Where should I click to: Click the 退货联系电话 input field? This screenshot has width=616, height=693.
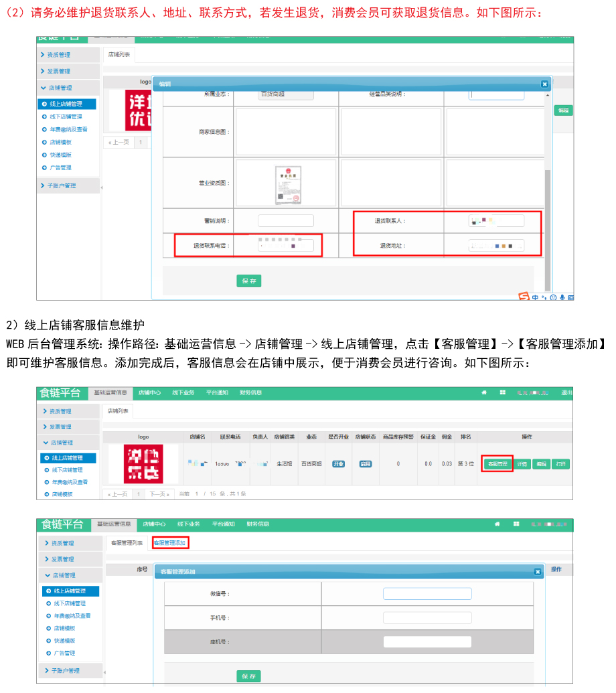(286, 246)
